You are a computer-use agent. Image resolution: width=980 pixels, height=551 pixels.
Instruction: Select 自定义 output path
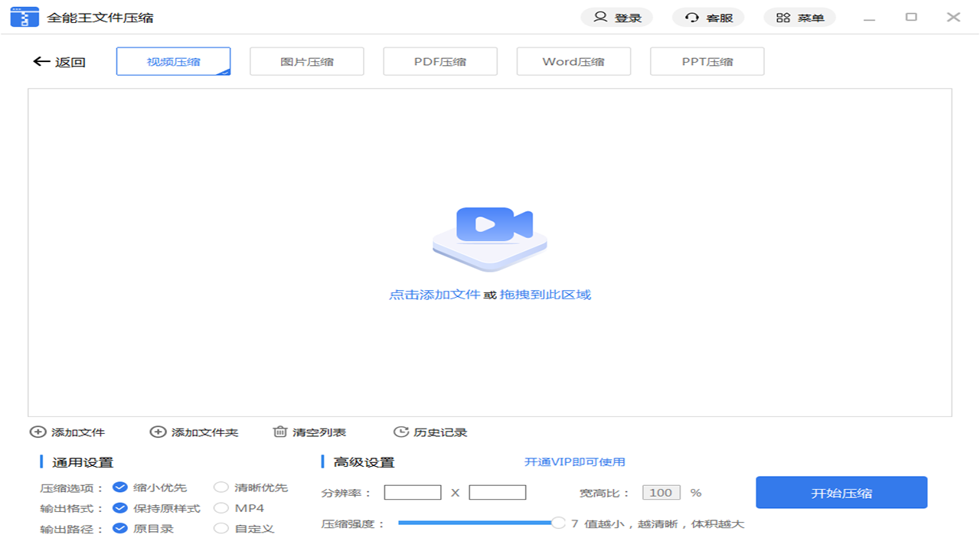(x=221, y=528)
